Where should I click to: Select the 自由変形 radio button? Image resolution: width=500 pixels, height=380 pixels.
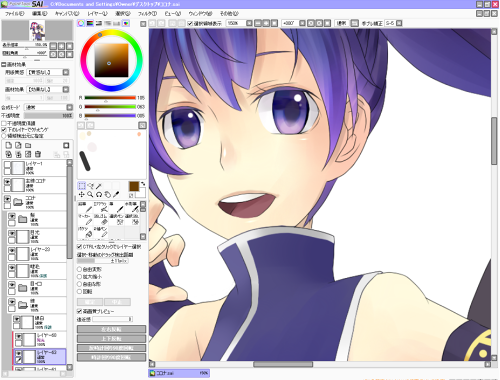[79, 269]
